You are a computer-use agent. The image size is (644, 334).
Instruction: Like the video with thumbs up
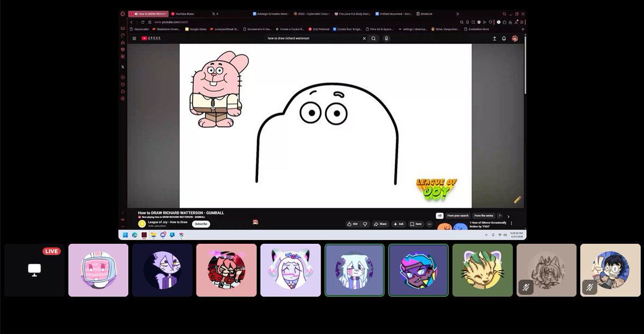(352, 224)
